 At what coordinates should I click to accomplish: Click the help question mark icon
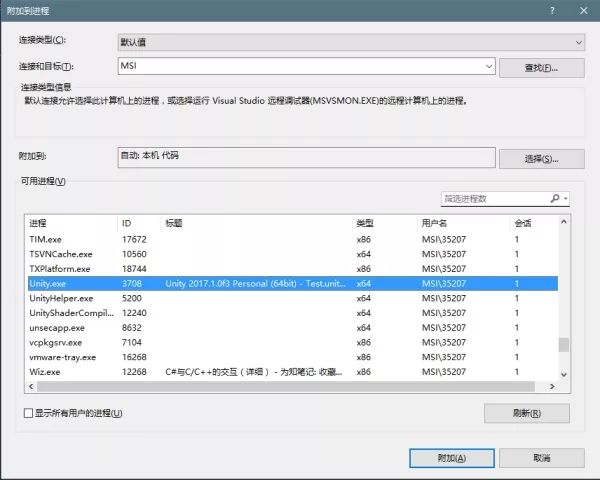pyautogui.click(x=552, y=11)
